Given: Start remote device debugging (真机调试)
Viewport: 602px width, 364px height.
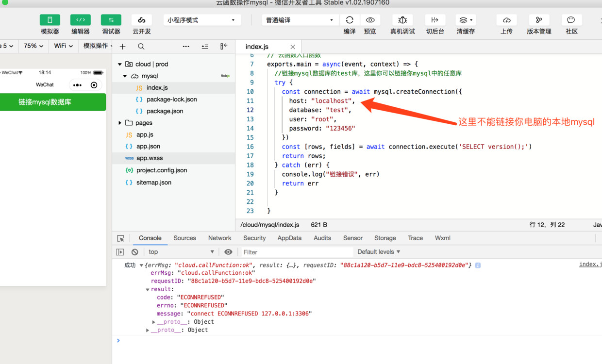Looking at the screenshot, I should coord(402,20).
